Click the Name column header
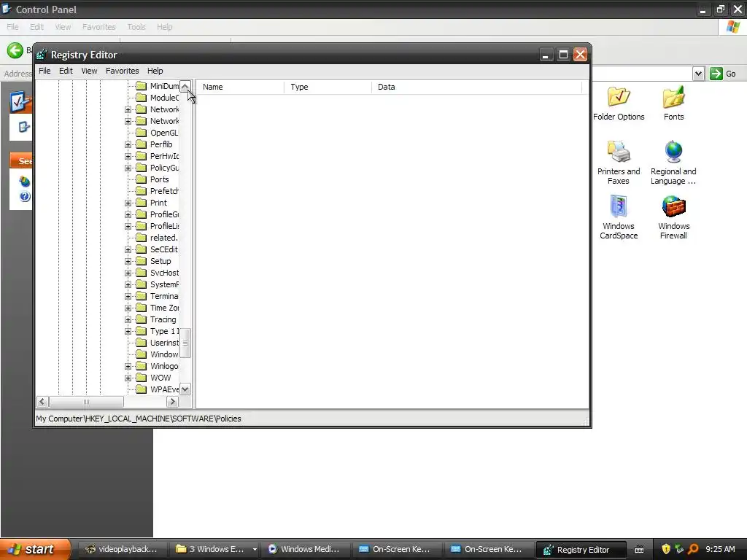 point(240,87)
